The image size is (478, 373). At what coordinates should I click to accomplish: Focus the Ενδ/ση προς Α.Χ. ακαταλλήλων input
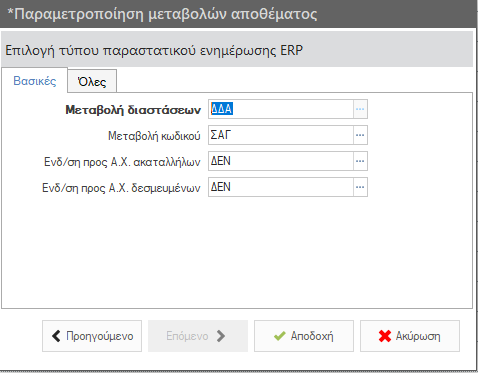[281, 161]
